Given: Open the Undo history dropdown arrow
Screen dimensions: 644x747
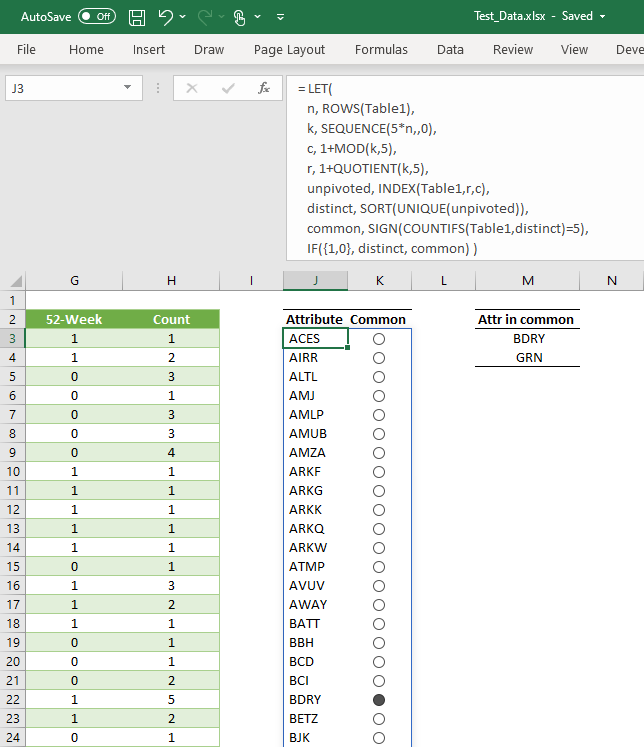Looking at the screenshot, I should click(x=182, y=17).
